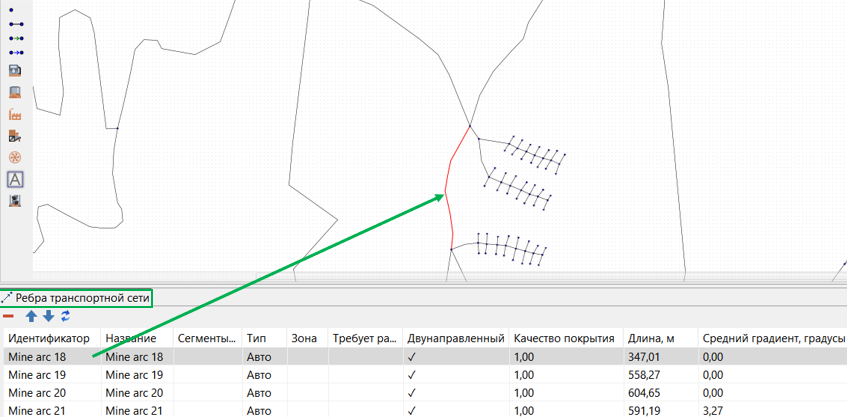The width and height of the screenshot is (847, 417).
Task: Move selected edge up with blue arrow
Action: tap(31, 316)
